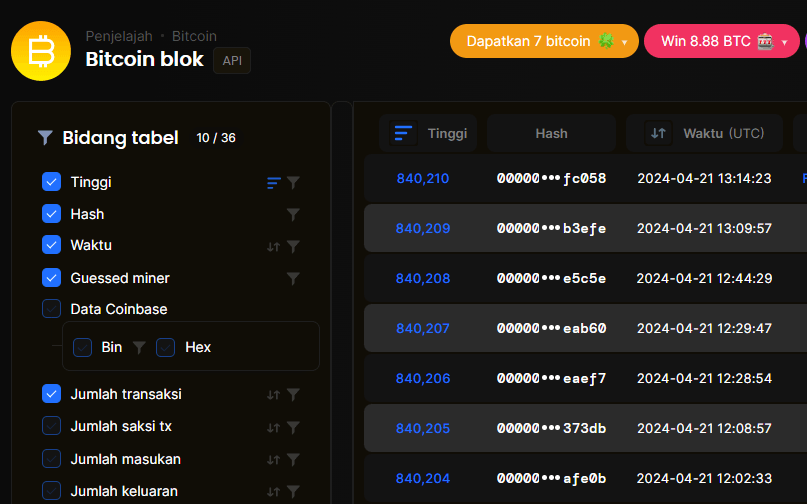
Task: Click hash value ending in b3efe
Action: [x=552, y=228]
